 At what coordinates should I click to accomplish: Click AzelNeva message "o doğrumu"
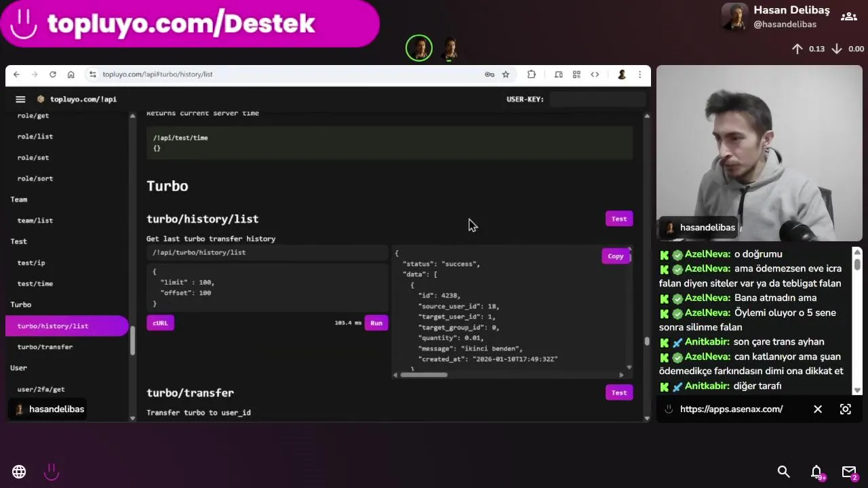(x=758, y=254)
